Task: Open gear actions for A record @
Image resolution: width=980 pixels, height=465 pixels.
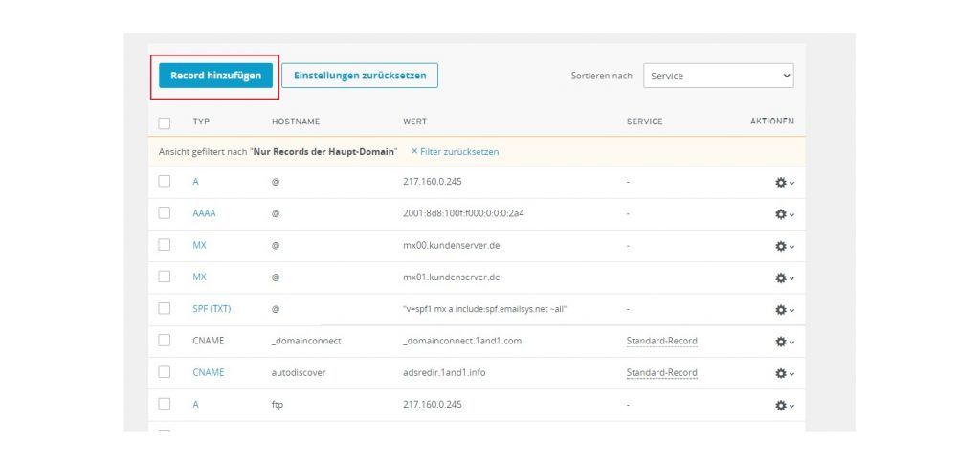Action: point(784,182)
